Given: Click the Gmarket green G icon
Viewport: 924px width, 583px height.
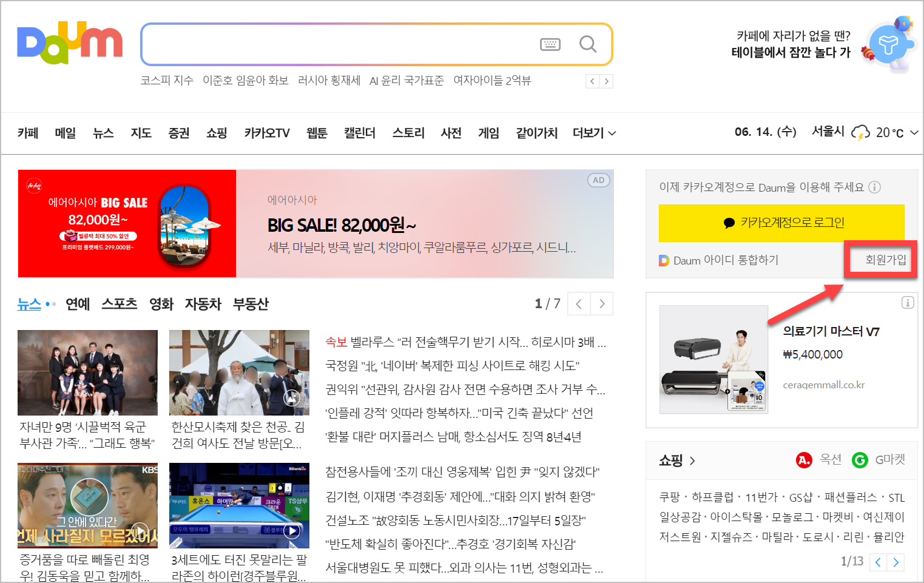Looking at the screenshot, I should click(860, 460).
